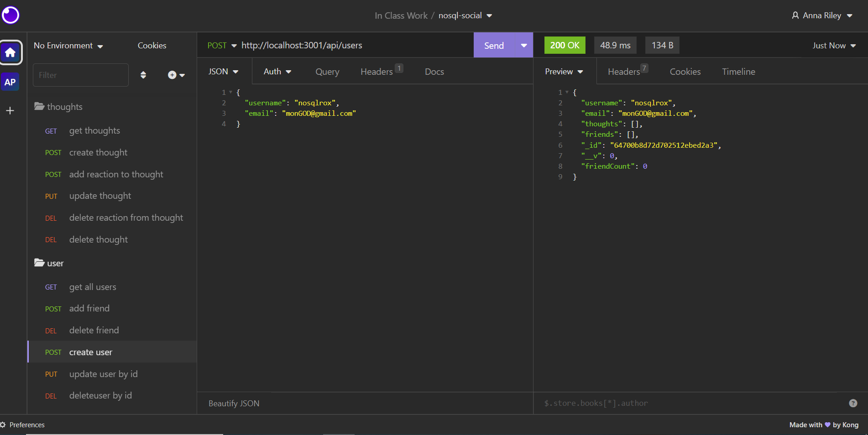Open the AP project avatar in sidebar
The height and width of the screenshot is (435, 868).
[10, 82]
